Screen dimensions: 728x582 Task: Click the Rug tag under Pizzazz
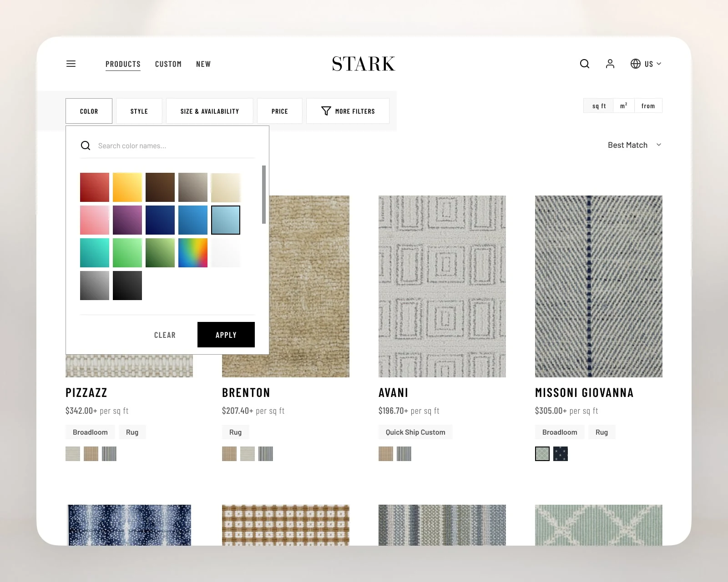(132, 432)
